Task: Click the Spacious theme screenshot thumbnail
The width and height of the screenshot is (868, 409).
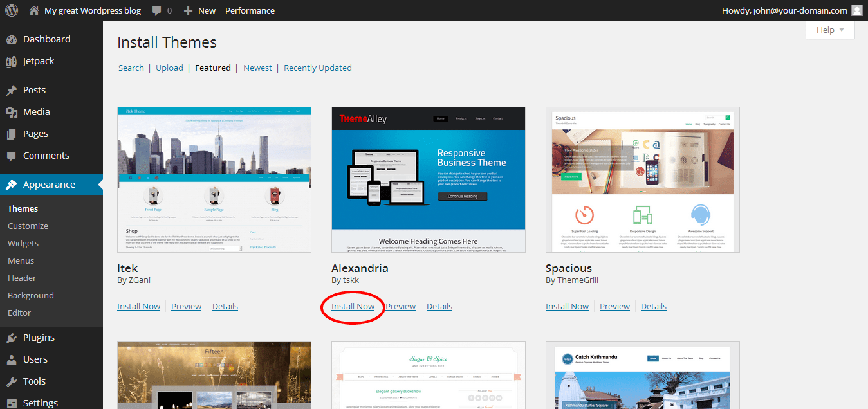Action: point(643,179)
